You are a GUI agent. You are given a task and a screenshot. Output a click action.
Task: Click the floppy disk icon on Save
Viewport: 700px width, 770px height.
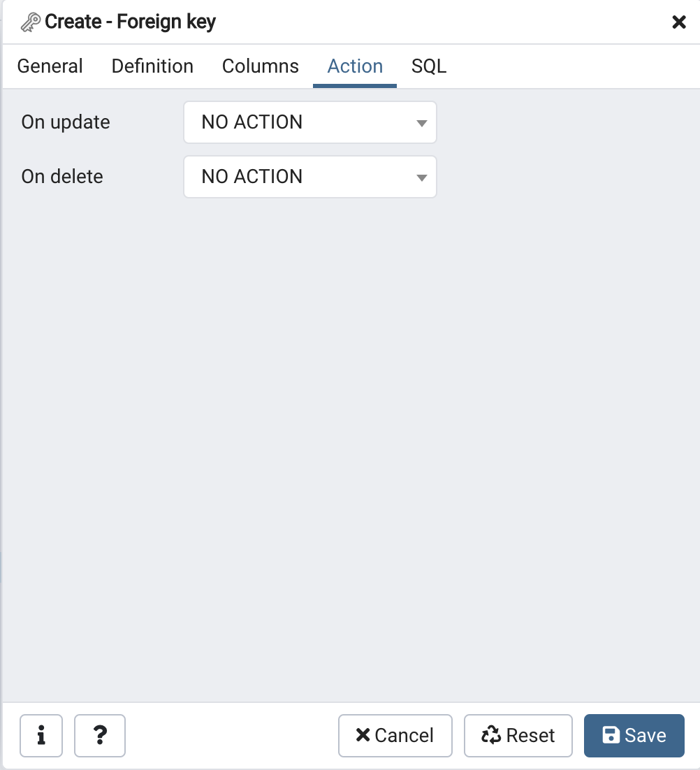(x=611, y=735)
